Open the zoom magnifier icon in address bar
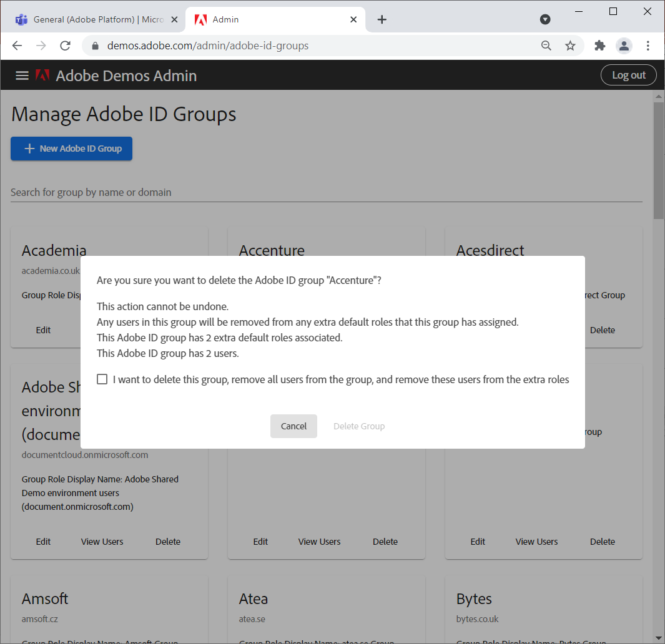 pyautogui.click(x=546, y=46)
